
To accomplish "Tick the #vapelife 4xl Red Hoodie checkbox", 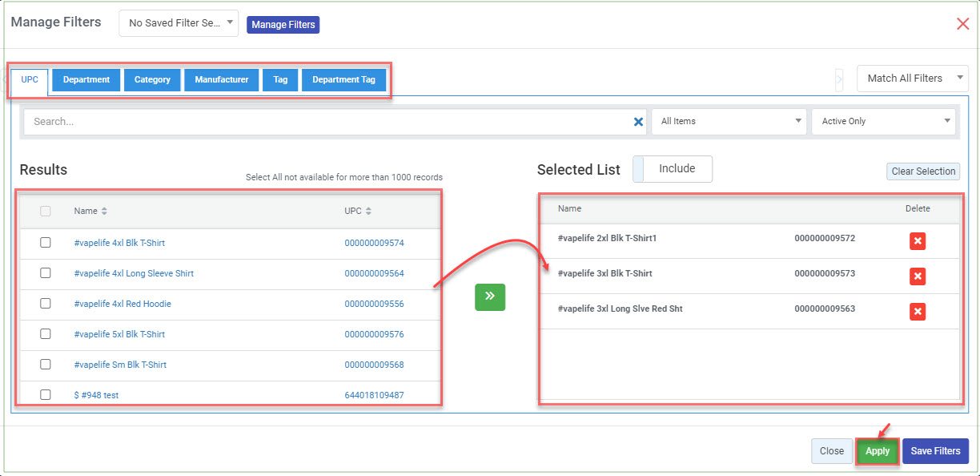I will 46,304.
